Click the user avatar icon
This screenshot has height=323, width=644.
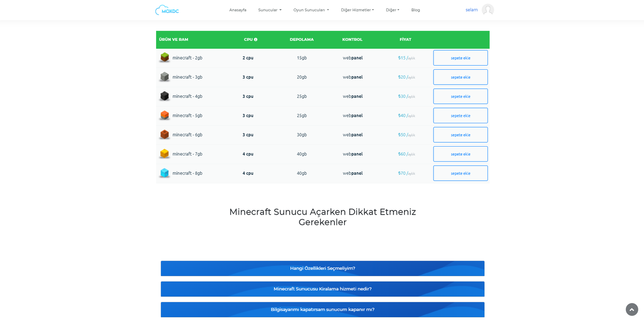click(x=487, y=10)
